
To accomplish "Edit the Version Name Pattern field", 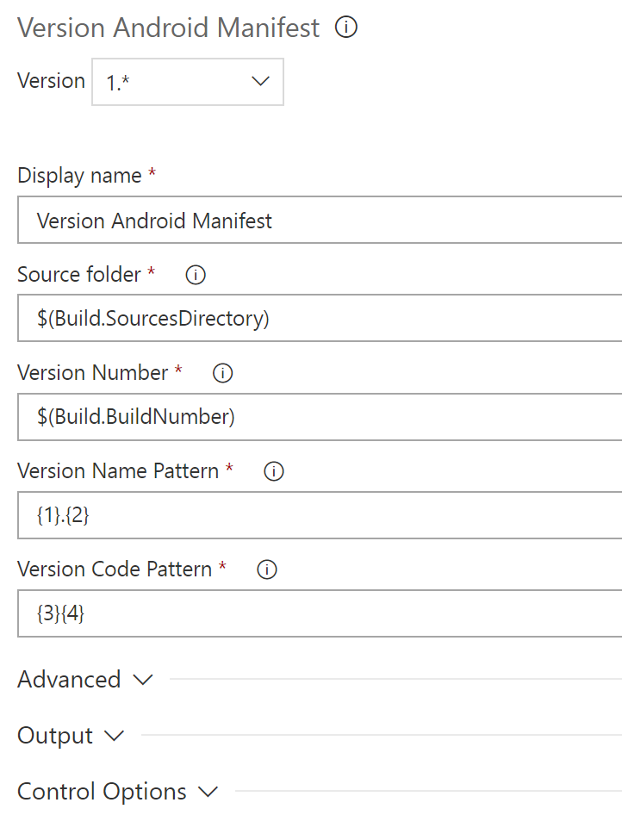I will pyautogui.click(x=310, y=515).
